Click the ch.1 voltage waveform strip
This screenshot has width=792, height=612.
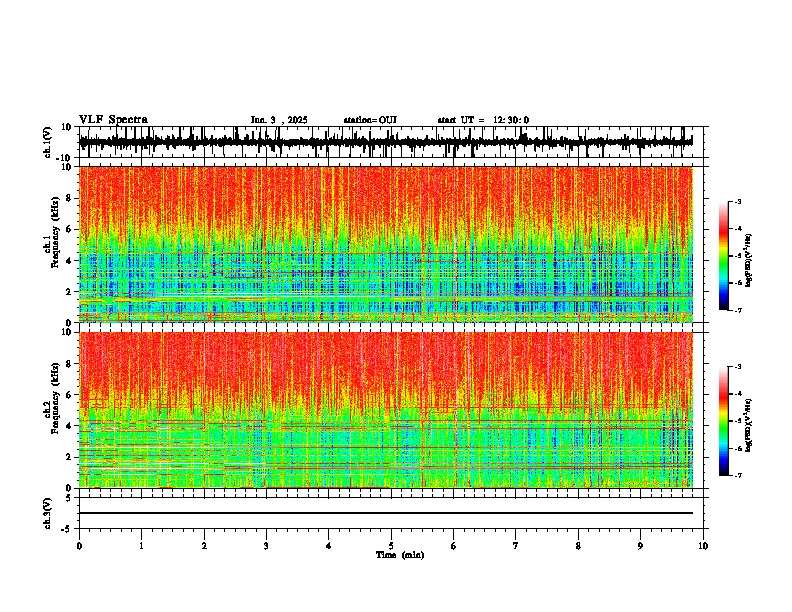pos(386,142)
